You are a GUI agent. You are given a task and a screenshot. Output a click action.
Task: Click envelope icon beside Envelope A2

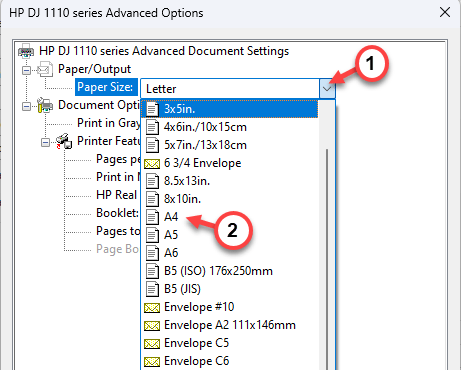tap(152, 326)
